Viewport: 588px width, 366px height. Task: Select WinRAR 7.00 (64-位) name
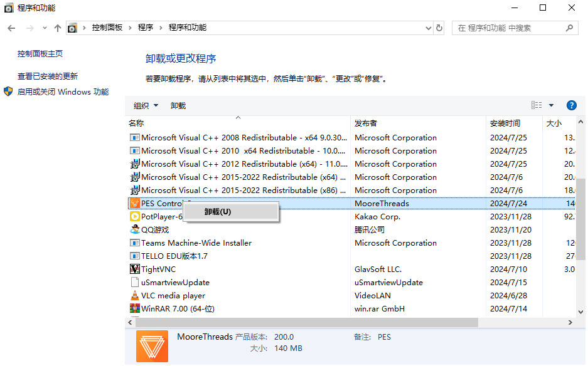tap(178, 309)
